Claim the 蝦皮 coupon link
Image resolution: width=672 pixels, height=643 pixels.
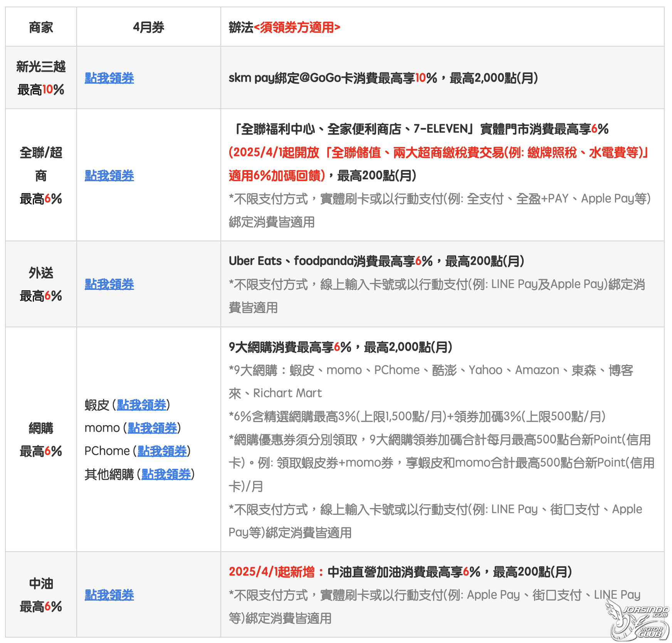pyautogui.click(x=141, y=405)
